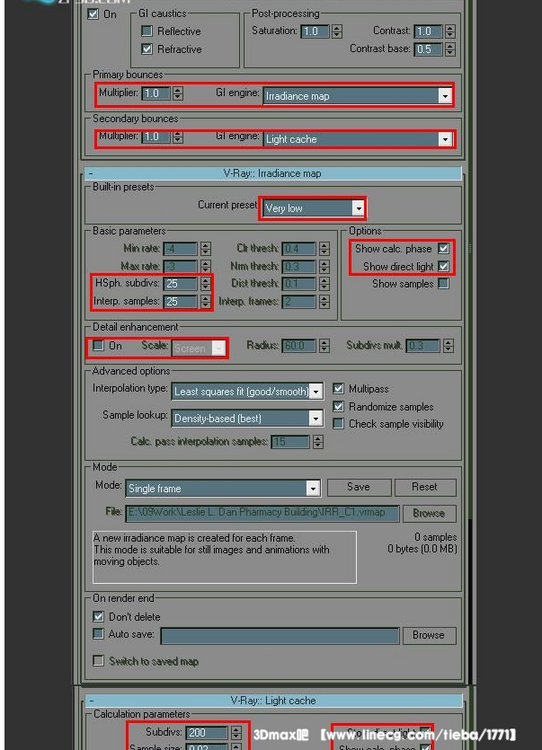Enable Reflective GI caustics
The image size is (542, 750).
[147, 31]
